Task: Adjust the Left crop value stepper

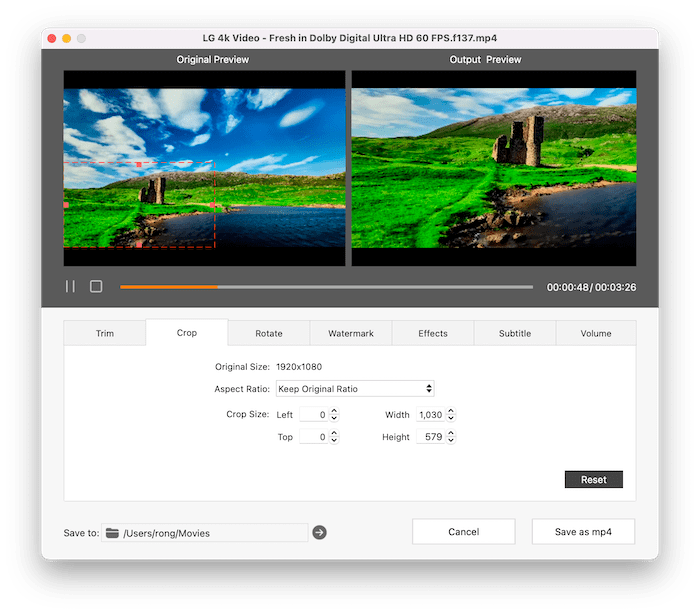Action: pos(334,415)
